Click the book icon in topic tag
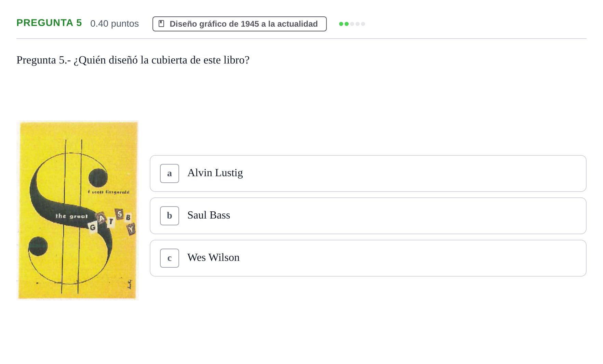 click(x=162, y=24)
